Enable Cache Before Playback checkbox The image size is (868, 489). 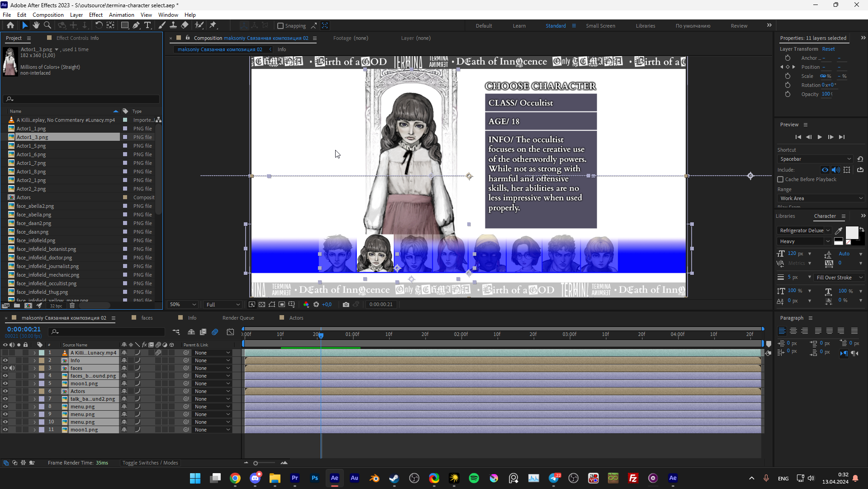pyautogui.click(x=780, y=179)
